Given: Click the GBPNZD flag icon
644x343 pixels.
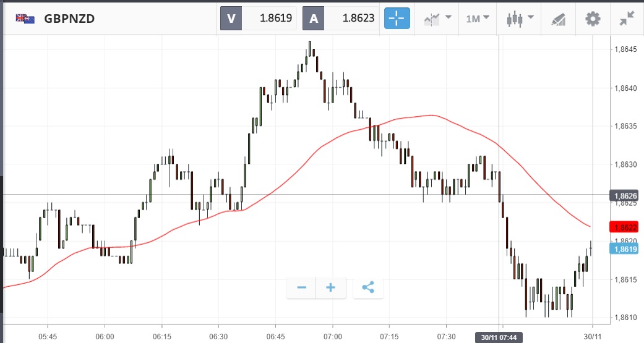Looking at the screenshot, I should (x=25, y=19).
